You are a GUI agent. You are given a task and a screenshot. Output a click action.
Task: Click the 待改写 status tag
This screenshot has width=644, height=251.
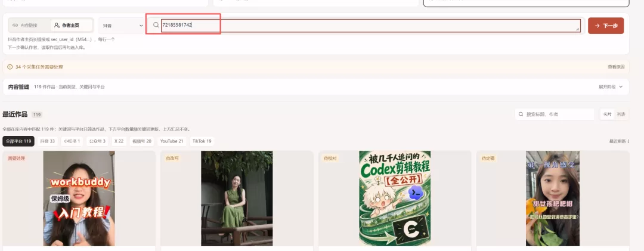tap(172, 158)
